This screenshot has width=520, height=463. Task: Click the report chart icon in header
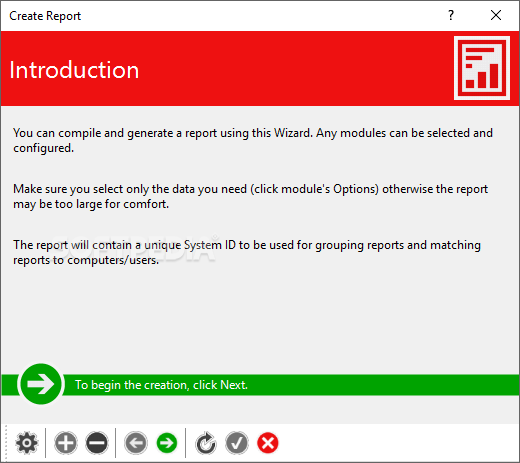pos(482,68)
